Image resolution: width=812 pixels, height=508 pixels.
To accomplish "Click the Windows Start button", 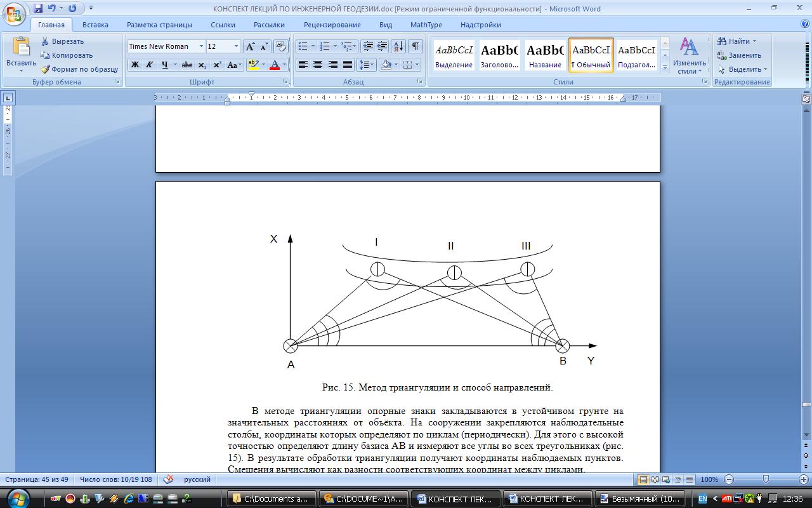I will (17, 497).
